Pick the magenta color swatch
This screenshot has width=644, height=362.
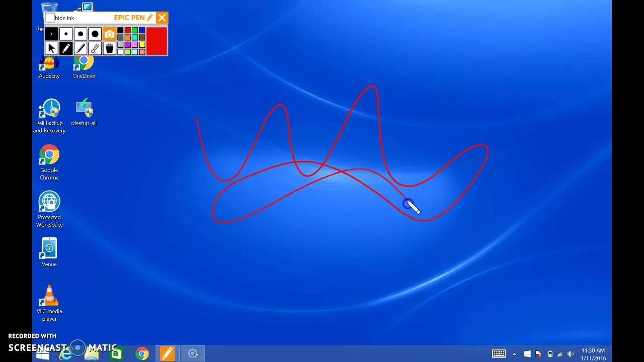click(128, 45)
